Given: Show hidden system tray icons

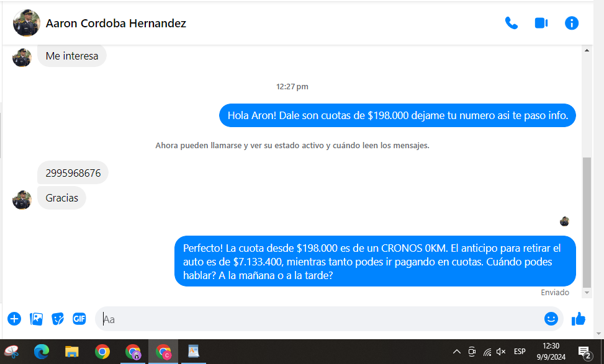Looking at the screenshot, I should (x=457, y=352).
